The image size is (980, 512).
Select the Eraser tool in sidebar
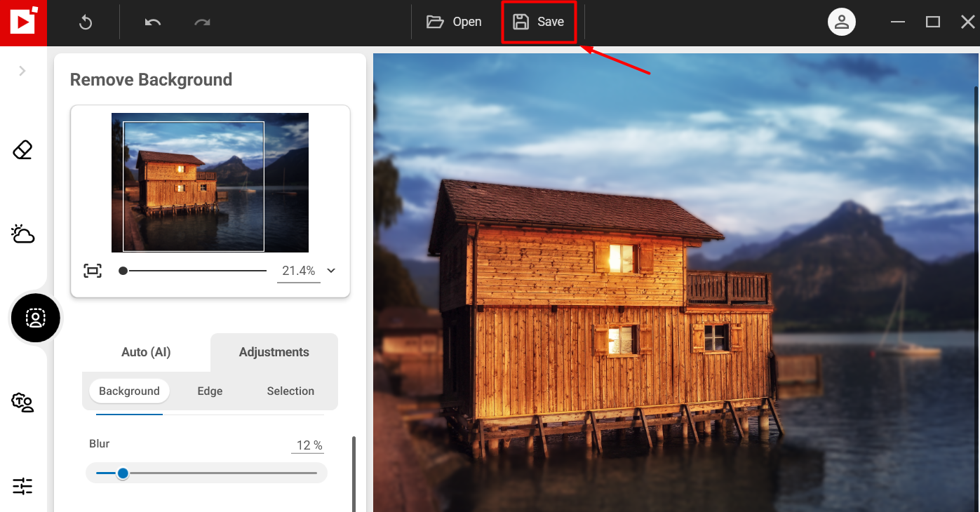point(23,149)
